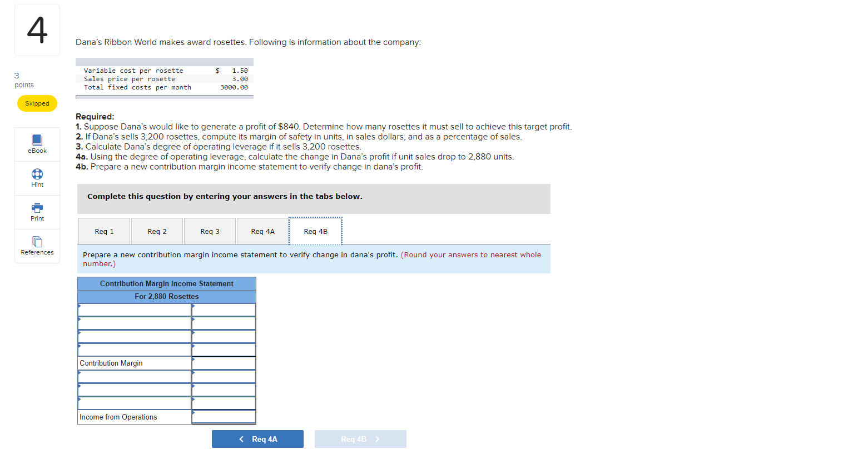Screen dimensions: 868x464
Task: Switch to the Req 2 tab
Action: [x=157, y=231]
